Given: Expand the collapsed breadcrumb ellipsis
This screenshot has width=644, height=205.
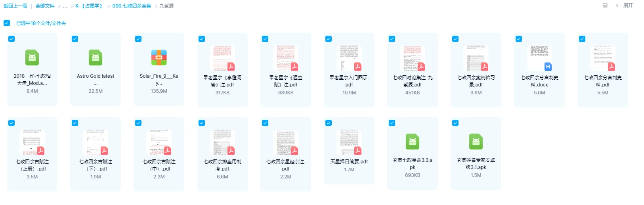Looking at the screenshot, I should pos(65,6).
